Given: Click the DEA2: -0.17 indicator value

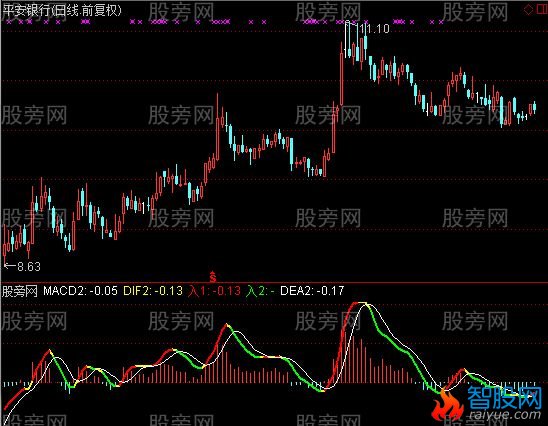Looking at the screenshot, I should coord(312,291).
